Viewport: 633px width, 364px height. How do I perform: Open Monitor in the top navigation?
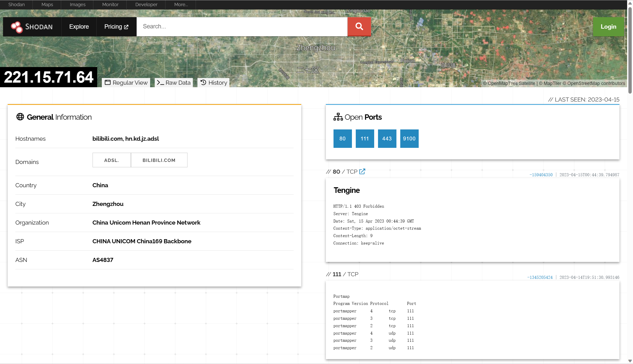click(x=110, y=5)
